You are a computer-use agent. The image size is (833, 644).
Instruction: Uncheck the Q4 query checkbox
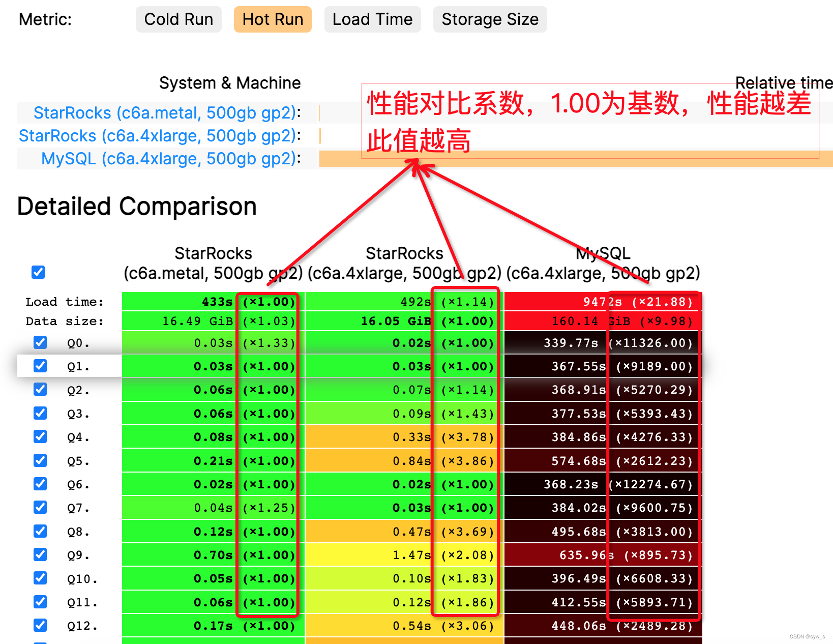pyautogui.click(x=40, y=436)
